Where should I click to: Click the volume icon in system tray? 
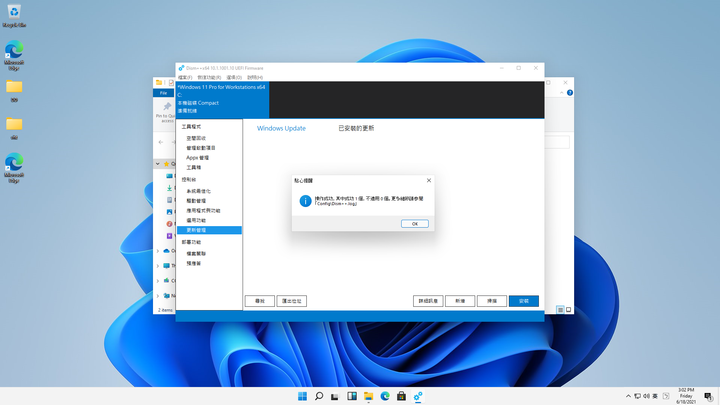646,396
